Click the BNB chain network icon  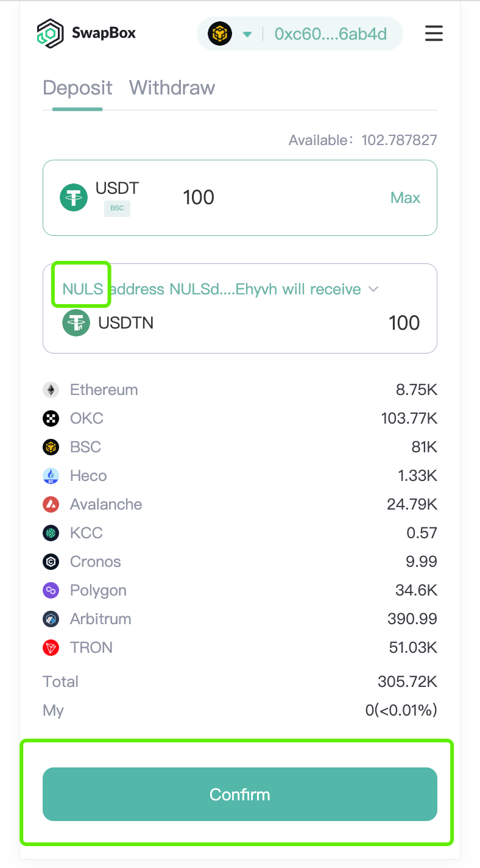pos(220,34)
